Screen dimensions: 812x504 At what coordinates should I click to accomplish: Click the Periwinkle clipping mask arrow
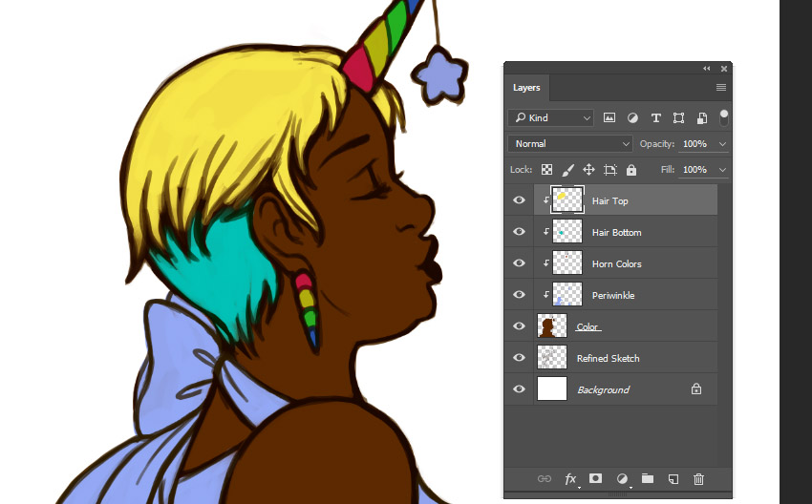545,294
